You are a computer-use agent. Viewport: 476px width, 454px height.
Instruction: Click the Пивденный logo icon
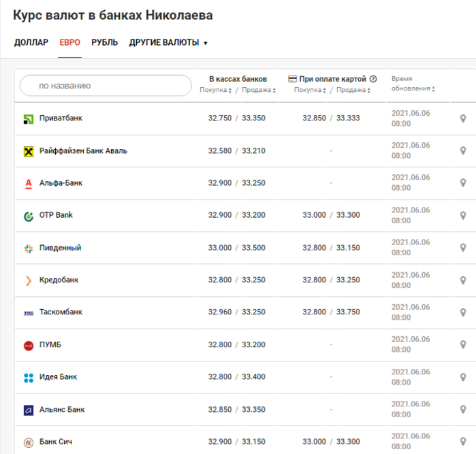tap(29, 249)
